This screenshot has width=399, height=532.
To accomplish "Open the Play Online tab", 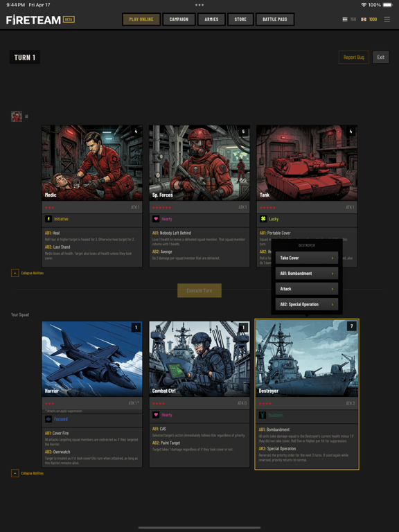I will [141, 19].
